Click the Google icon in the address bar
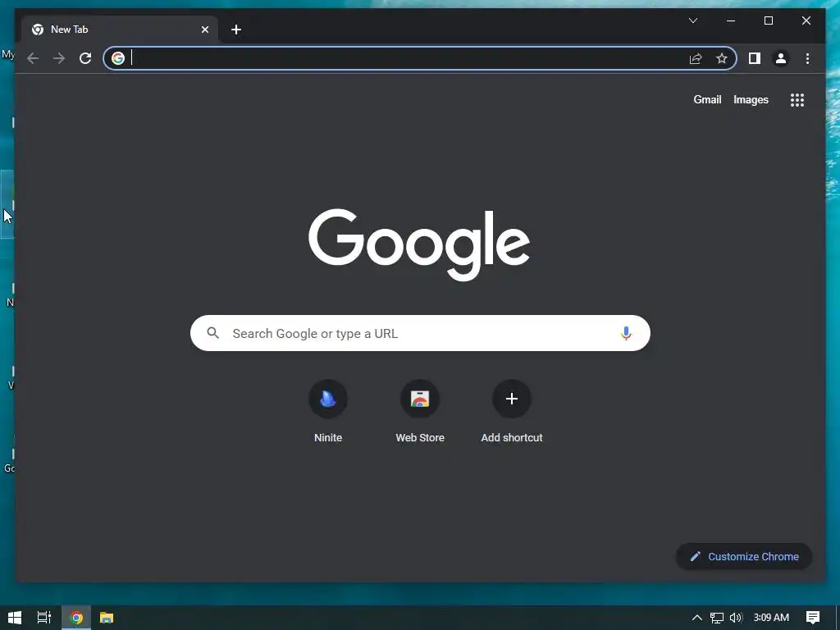Viewport: 840px width, 630px height. [118, 58]
